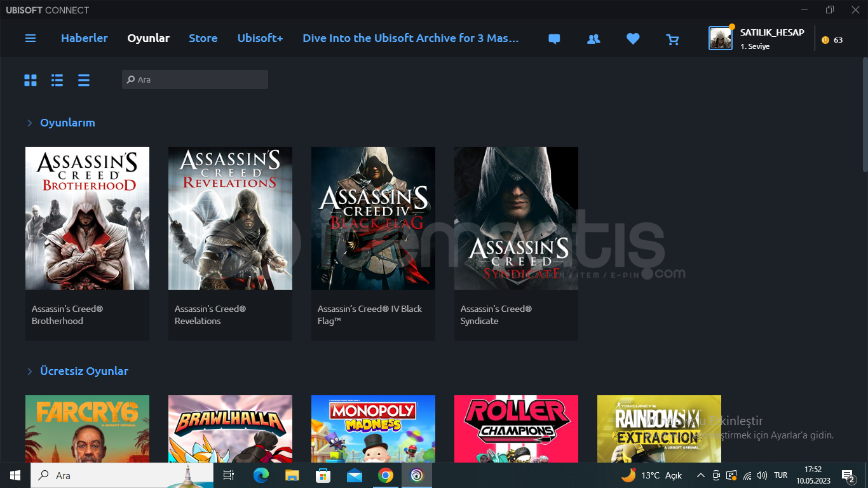Open the Ubisoft+ tab
868x488 pixels.
coord(261,38)
